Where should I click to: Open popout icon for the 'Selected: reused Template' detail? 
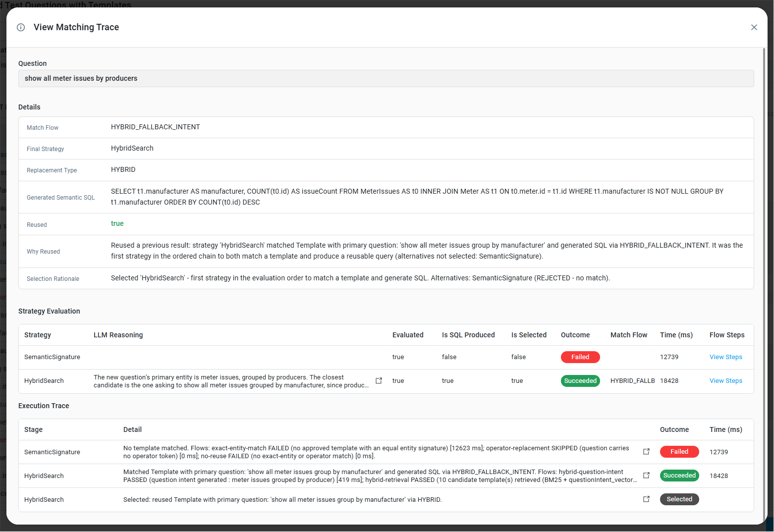click(646, 499)
